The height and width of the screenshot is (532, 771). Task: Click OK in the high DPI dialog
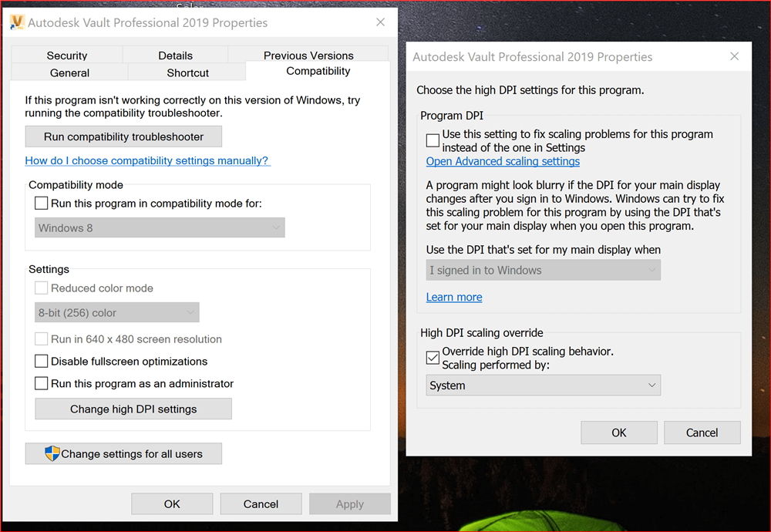click(619, 433)
